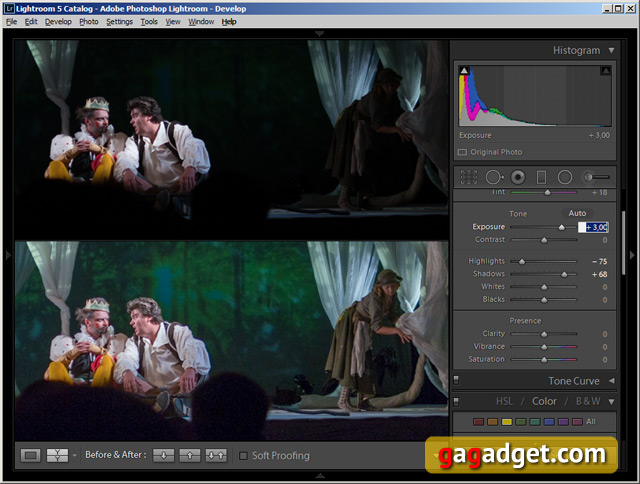The width and height of the screenshot is (640, 484).
Task: Toggle HSL panel on/off switch
Action: tap(456, 402)
